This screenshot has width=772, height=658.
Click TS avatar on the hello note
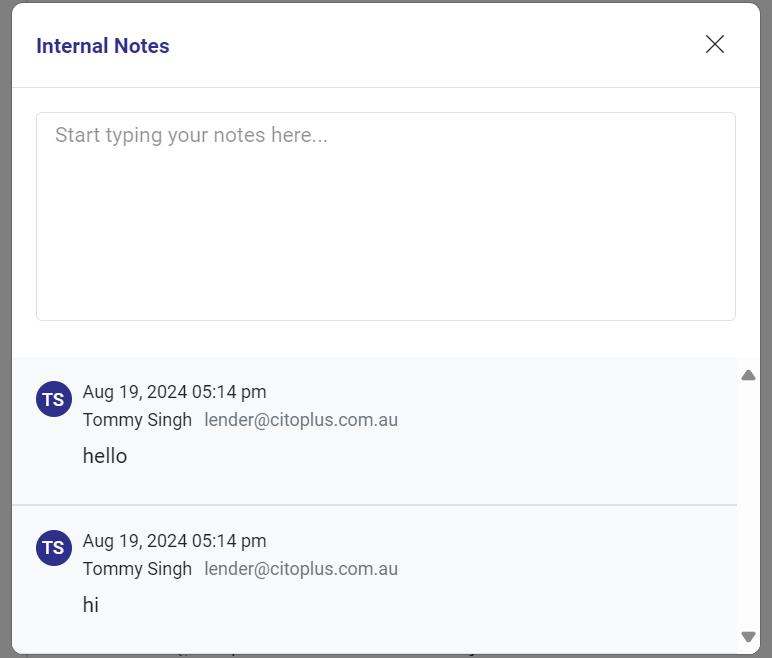54,399
